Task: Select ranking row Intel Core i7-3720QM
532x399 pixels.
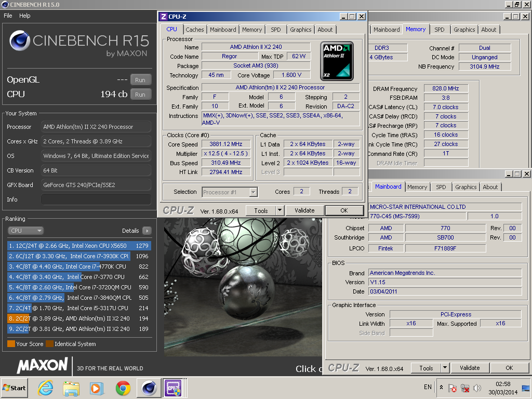Action: point(79,287)
